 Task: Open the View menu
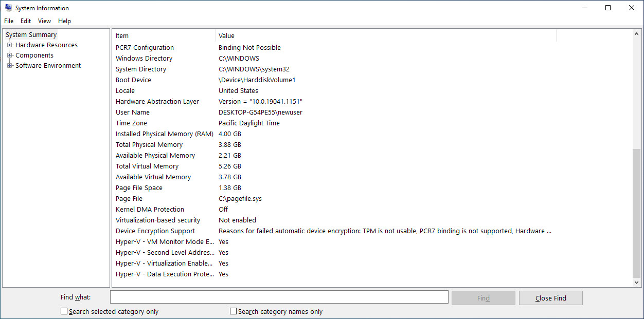pos(45,21)
